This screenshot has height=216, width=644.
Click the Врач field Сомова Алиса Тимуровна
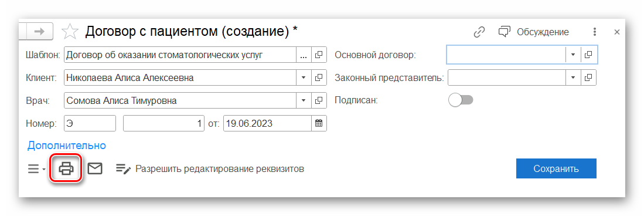point(180,100)
